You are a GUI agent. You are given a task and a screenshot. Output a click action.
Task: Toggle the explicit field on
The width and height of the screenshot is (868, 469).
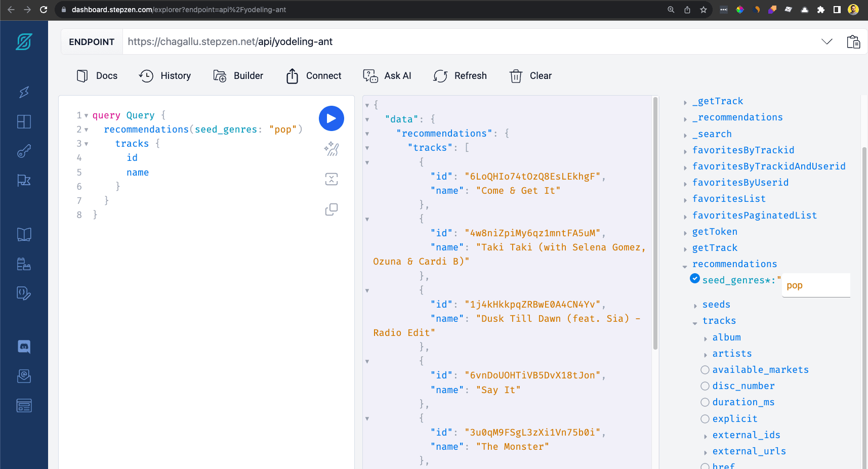pos(705,419)
